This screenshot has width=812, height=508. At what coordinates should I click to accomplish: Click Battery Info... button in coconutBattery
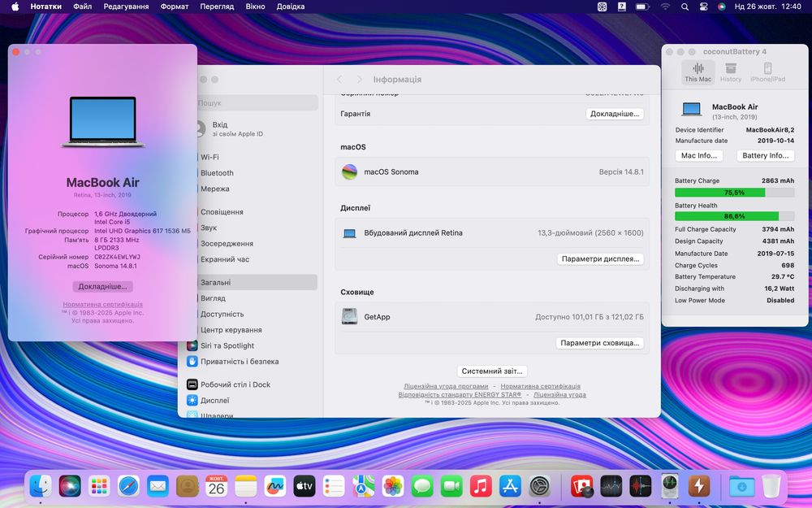(x=766, y=155)
